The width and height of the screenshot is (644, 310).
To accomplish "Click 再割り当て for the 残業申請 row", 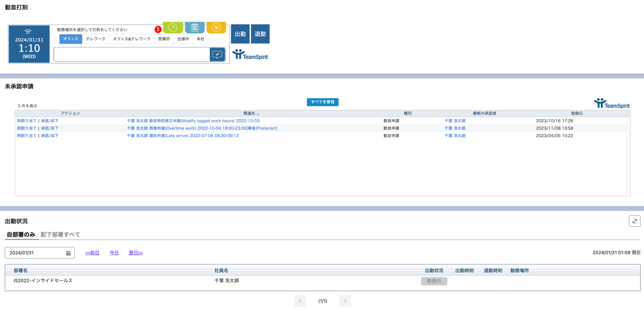I will 27,129.
